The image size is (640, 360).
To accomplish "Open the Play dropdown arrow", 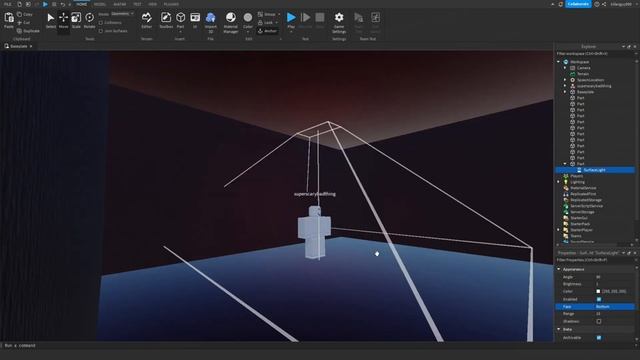I will coord(291,32).
